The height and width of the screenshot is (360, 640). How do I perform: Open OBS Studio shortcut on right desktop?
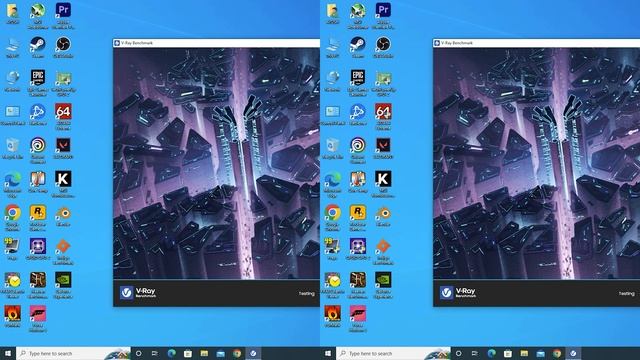[x=383, y=44]
